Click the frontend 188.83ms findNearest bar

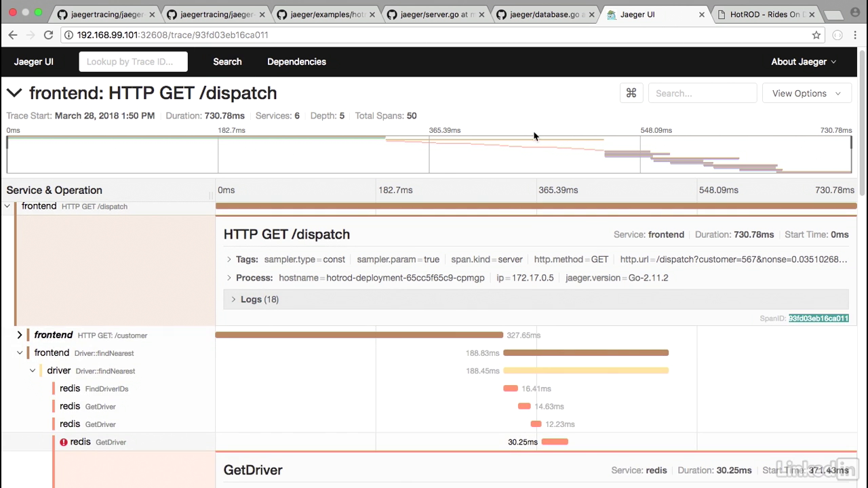[586, 352]
